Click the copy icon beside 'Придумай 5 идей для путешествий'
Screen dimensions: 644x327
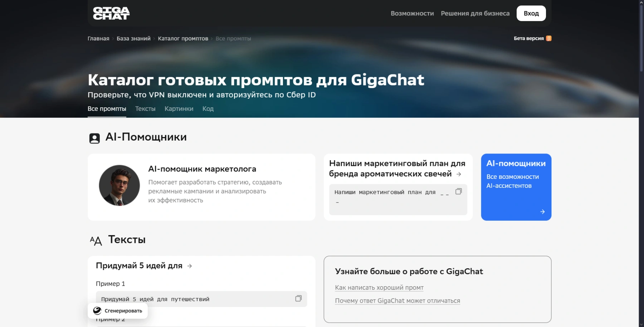click(x=298, y=299)
